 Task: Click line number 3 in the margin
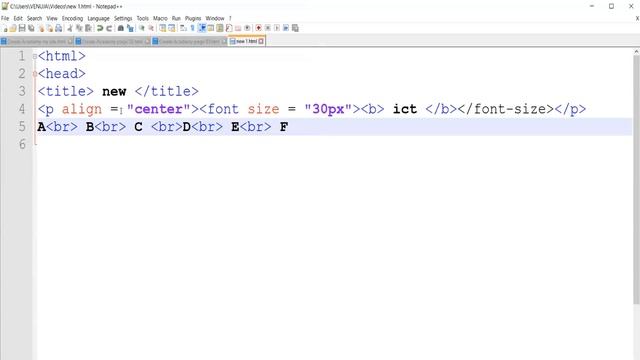click(x=22, y=91)
